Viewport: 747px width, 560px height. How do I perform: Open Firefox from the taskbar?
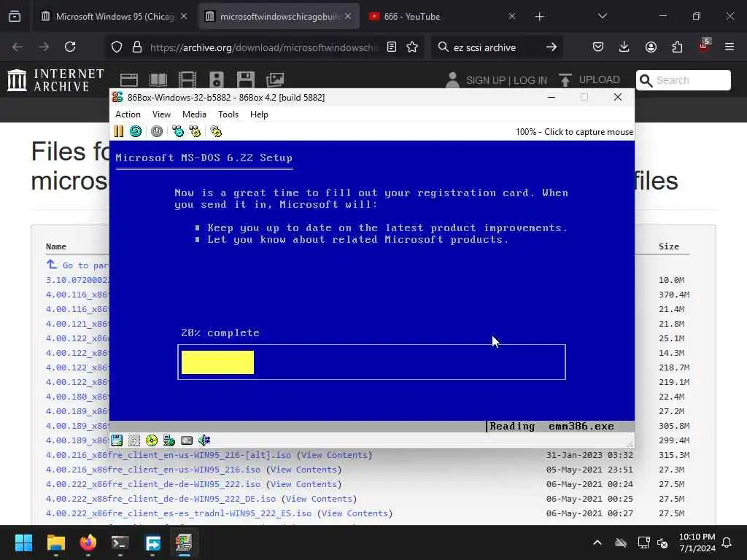[x=88, y=542]
